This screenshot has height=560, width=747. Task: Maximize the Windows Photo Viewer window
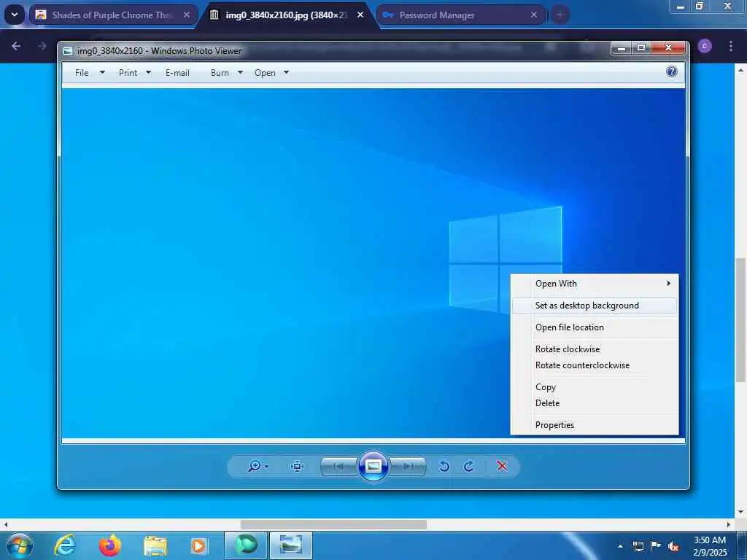641,47
